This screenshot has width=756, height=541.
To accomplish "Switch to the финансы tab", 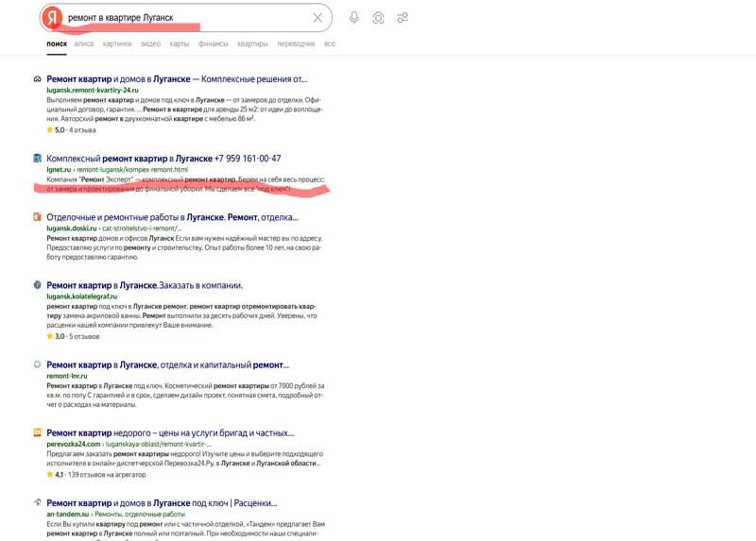I will [x=214, y=43].
